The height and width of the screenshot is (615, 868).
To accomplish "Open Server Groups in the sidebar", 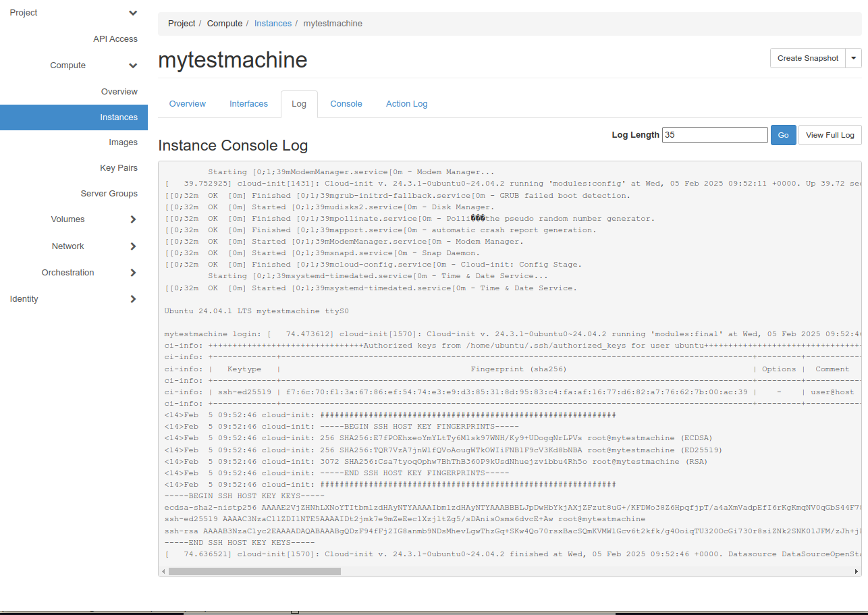I will tap(109, 194).
